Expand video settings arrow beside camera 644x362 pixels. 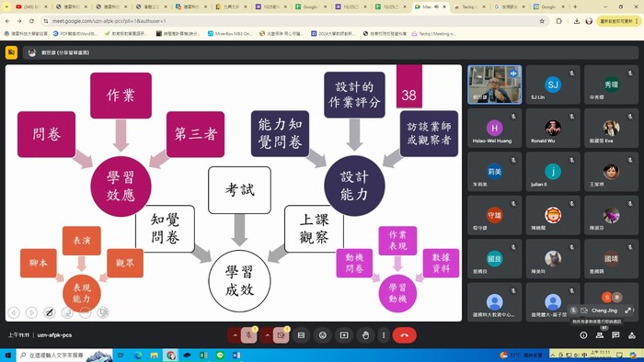267,335
